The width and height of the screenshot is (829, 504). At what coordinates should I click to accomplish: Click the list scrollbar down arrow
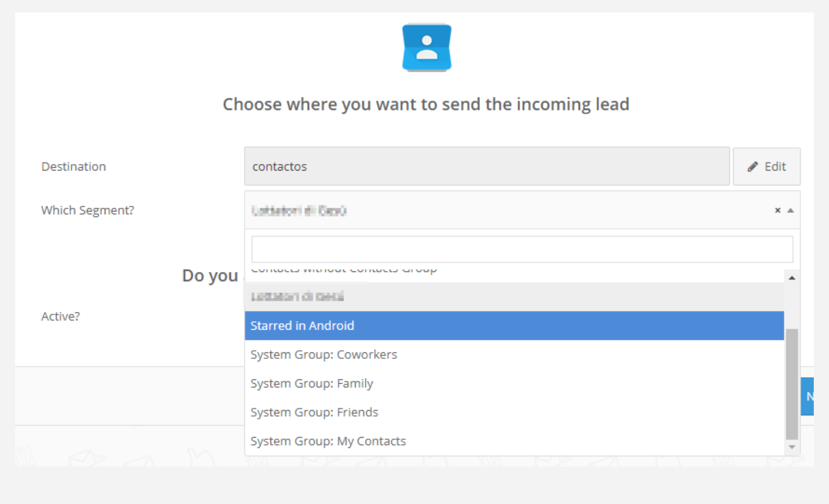(791, 447)
